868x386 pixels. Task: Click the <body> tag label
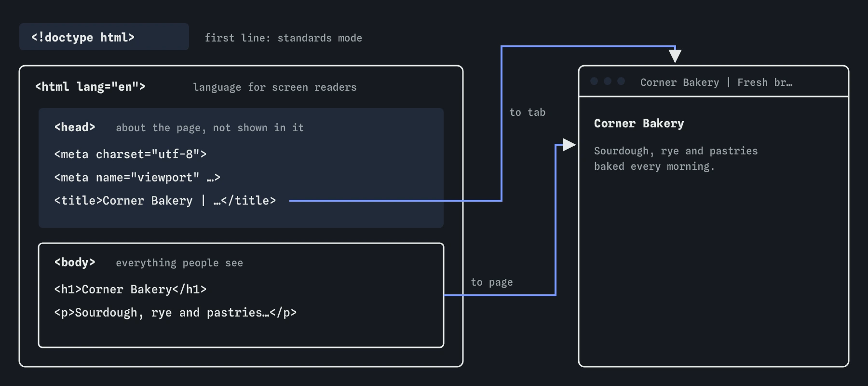pyautogui.click(x=75, y=262)
